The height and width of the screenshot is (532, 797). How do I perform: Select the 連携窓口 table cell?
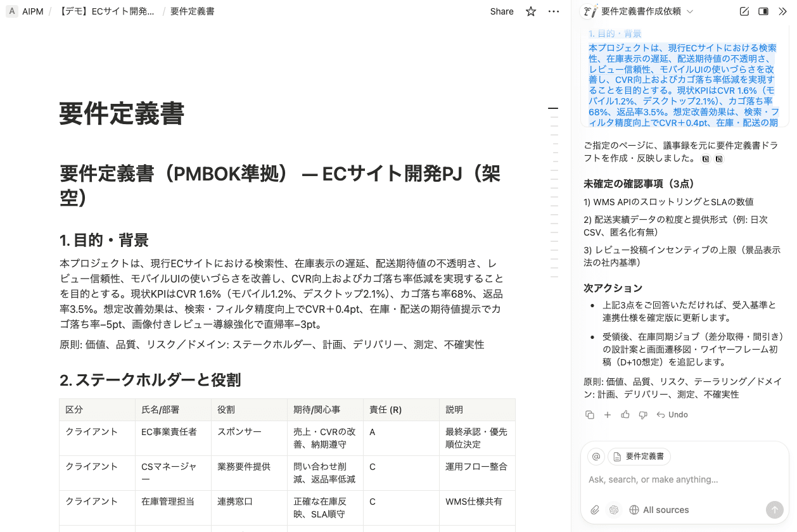click(250, 508)
